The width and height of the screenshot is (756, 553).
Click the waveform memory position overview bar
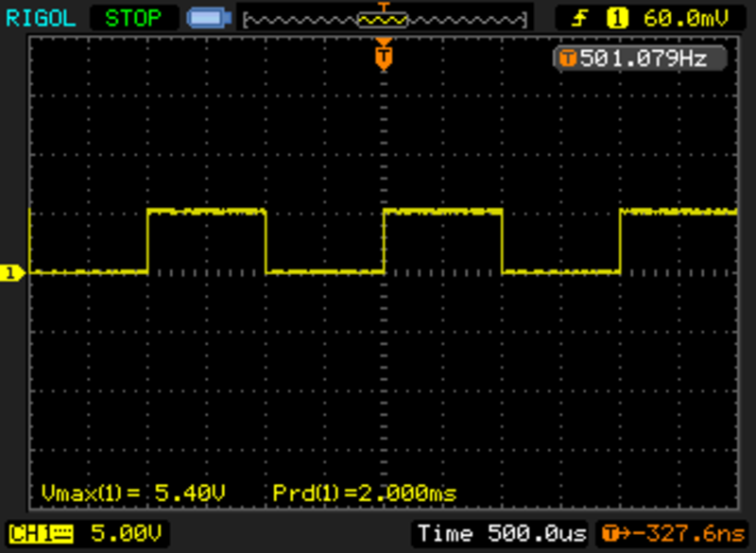[383, 18]
